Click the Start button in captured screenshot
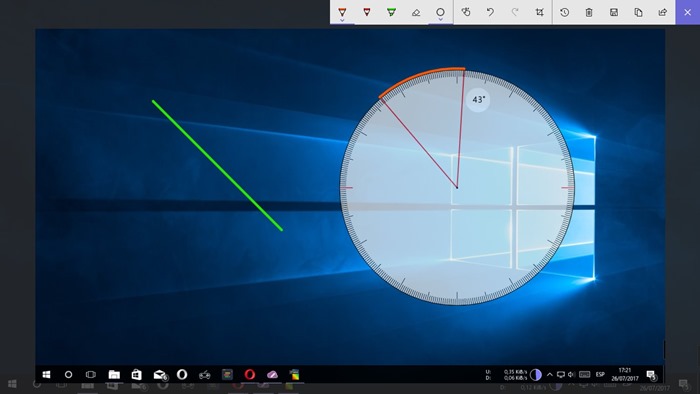 (46, 374)
